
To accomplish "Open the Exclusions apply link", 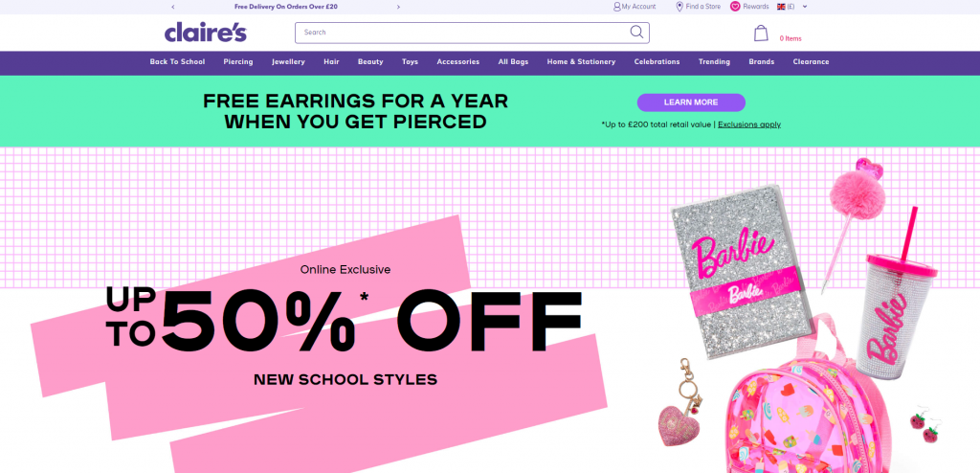I will [x=749, y=124].
